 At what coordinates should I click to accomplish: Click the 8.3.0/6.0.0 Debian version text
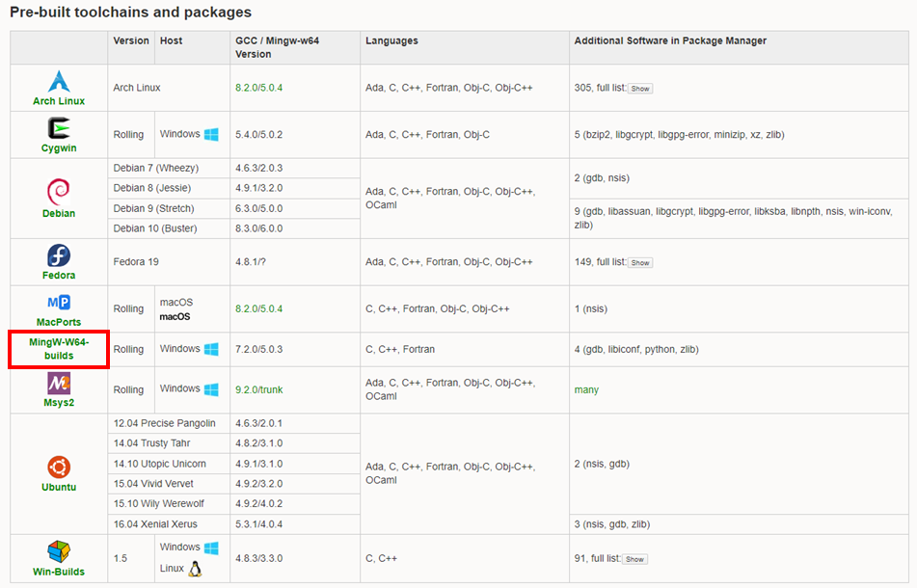point(259,227)
